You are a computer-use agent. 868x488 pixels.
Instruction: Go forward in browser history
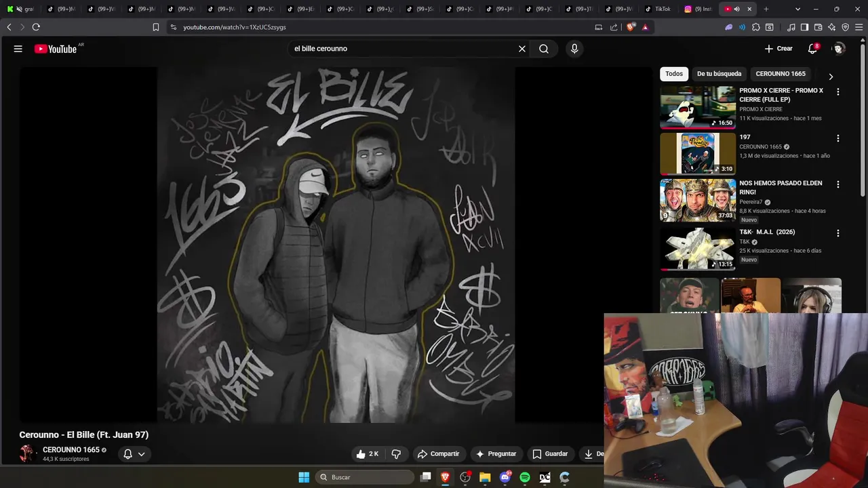coord(22,27)
